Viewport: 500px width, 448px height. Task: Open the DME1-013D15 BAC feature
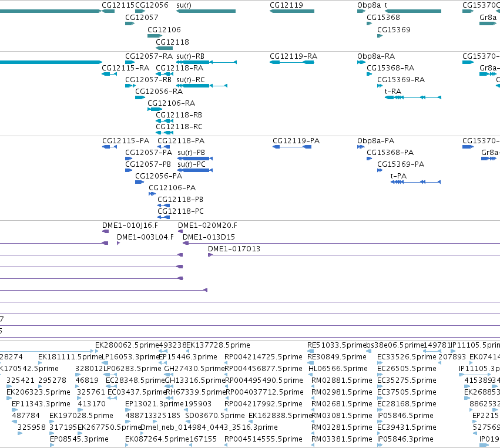tap(341, 244)
